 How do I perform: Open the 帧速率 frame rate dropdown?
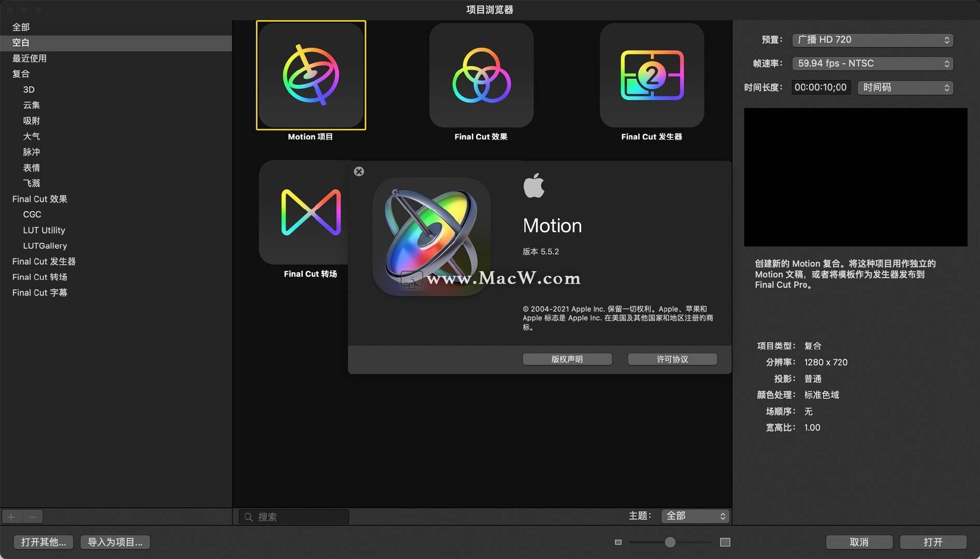coord(872,64)
